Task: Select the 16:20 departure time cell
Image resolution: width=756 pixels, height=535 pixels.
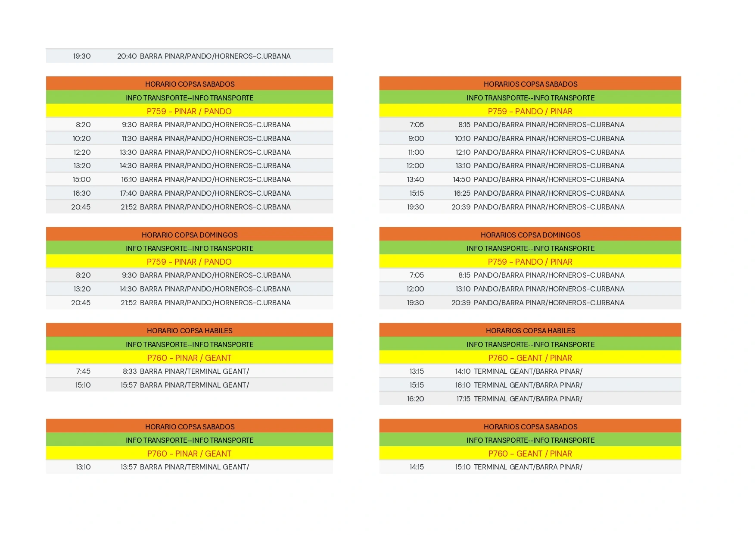Action: [415, 399]
